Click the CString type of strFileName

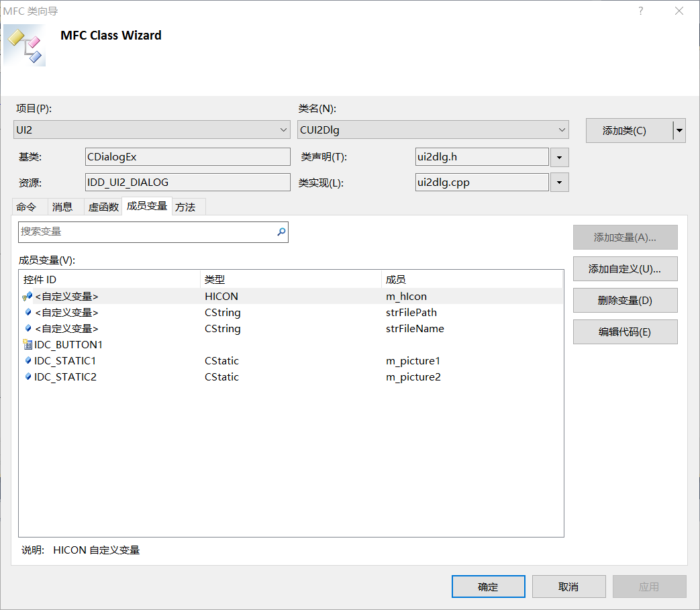[222, 328]
